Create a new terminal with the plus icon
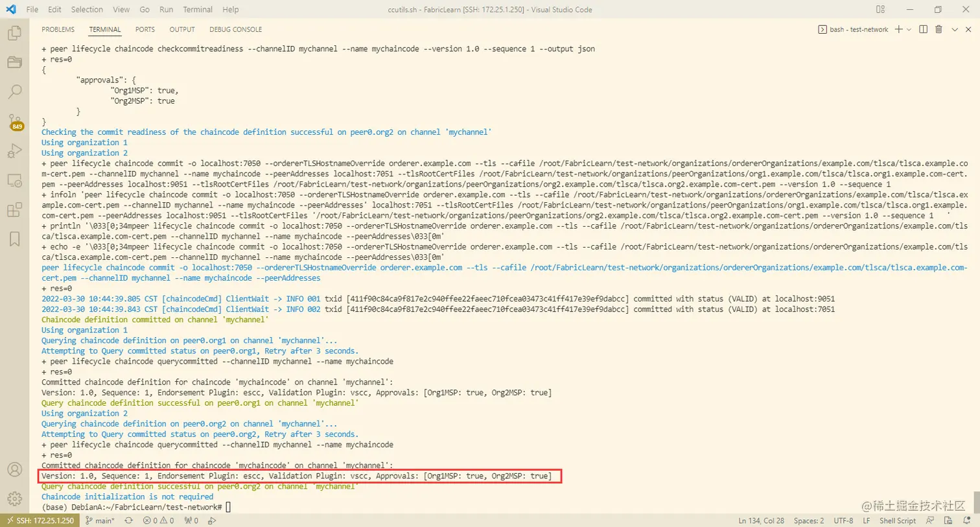The height and width of the screenshot is (527, 980). tap(898, 29)
